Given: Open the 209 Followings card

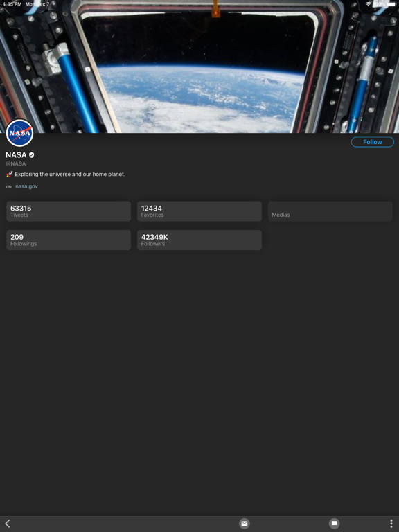Looking at the screenshot, I should coord(69,240).
